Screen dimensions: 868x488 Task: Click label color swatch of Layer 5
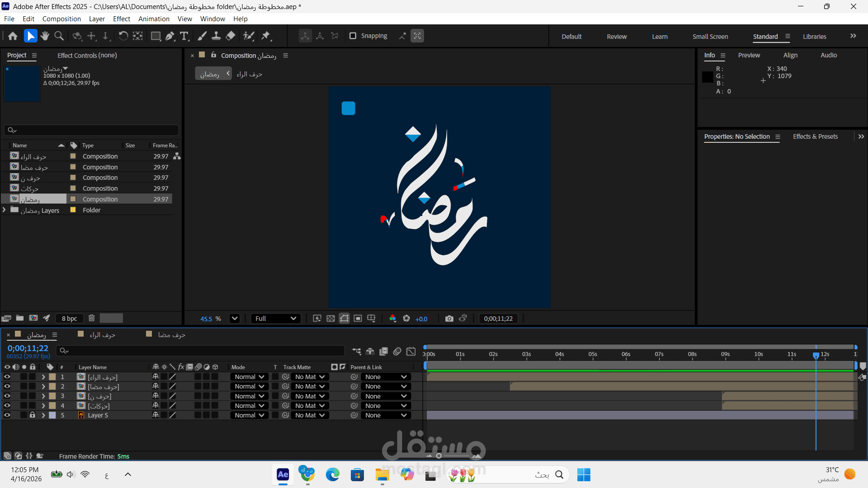pyautogui.click(x=52, y=415)
